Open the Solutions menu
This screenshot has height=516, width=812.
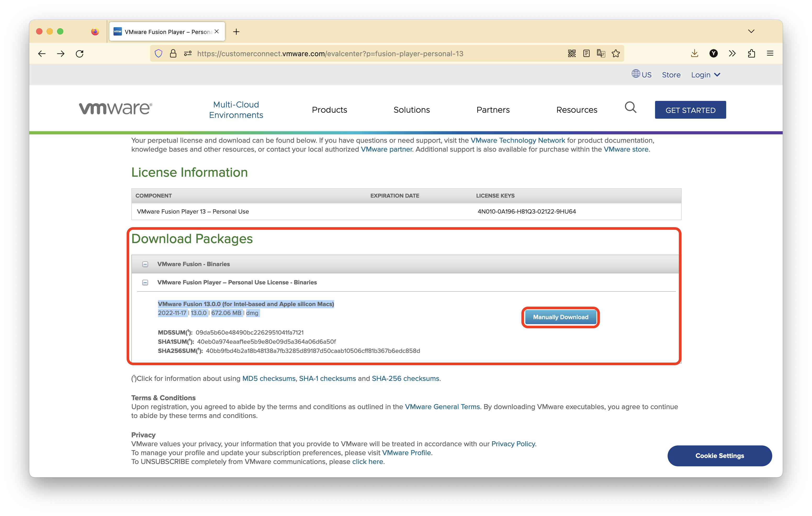411,110
